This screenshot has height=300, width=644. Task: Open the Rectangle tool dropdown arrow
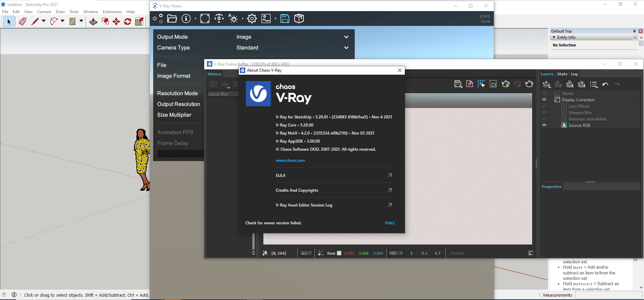tap(81, 21)
